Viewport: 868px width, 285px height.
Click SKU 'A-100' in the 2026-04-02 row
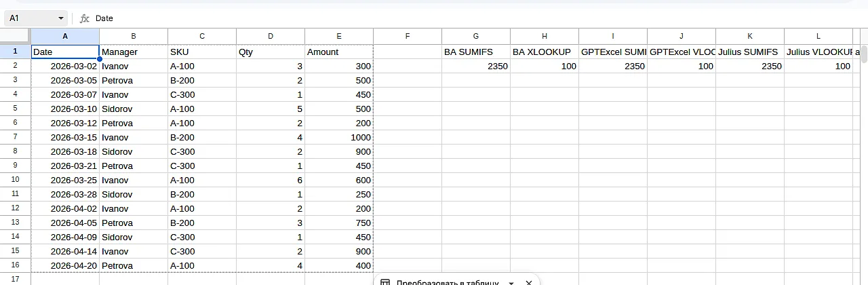(202, 208)
